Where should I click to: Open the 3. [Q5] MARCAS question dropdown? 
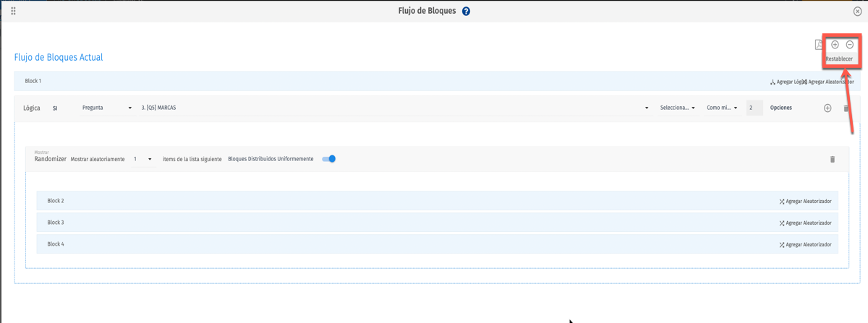point(395,108)
